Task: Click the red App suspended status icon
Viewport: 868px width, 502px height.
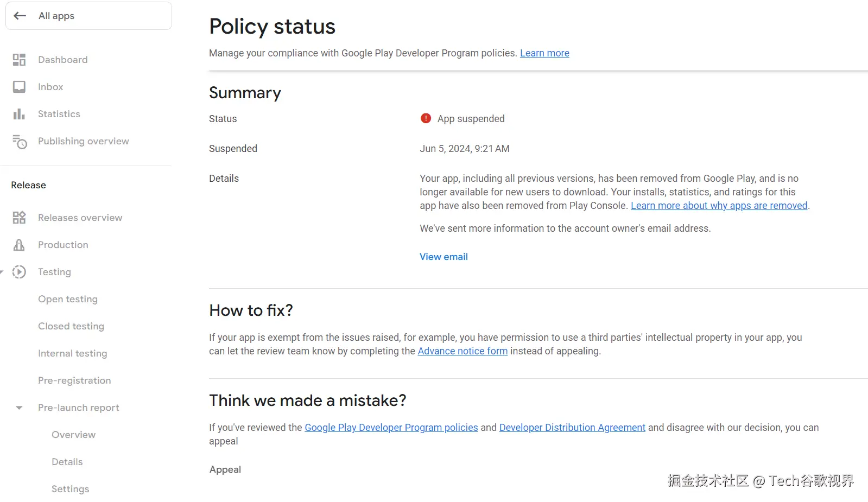Action: click(426, 118)
